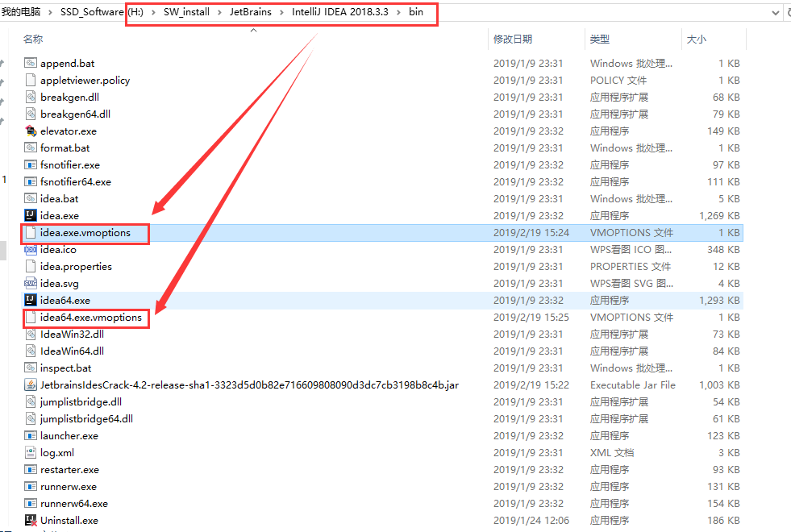
Task: Sort files by 类型 column header
Action: click(600, 39)
